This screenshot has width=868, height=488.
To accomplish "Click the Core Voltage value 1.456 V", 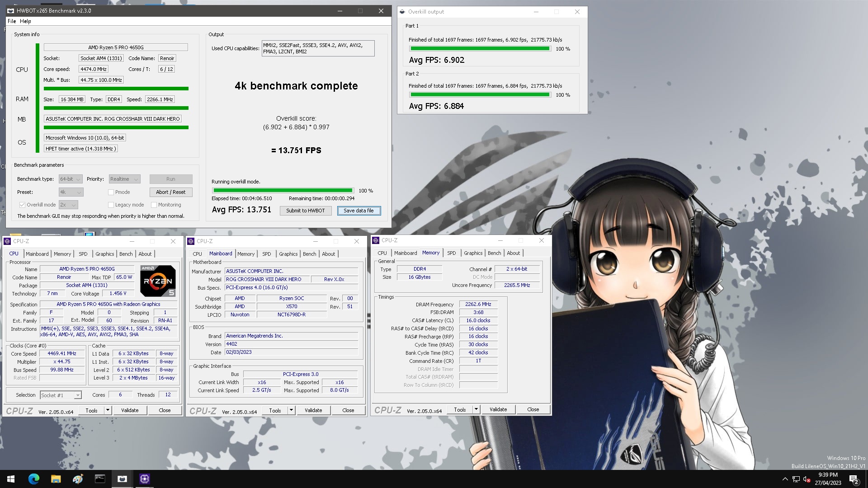I will [x=118, y=294].
